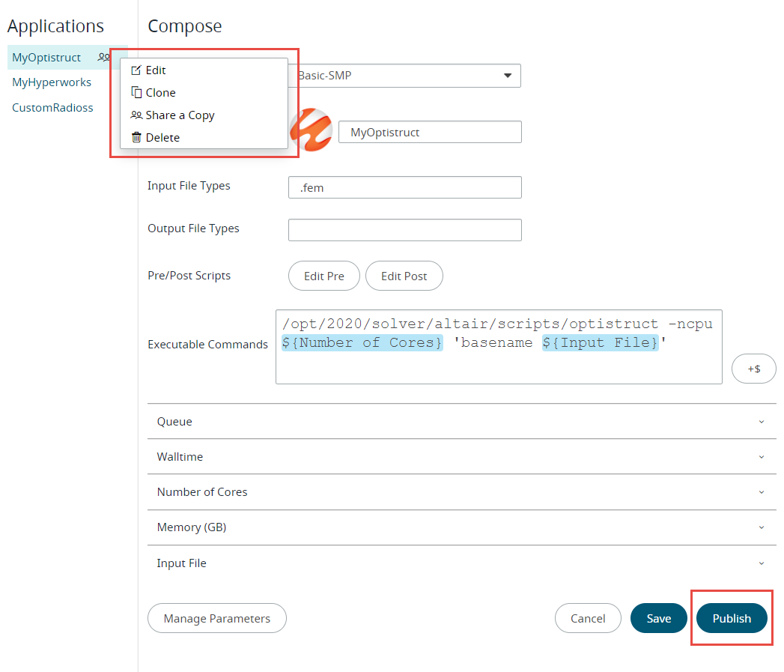
Task: Focus the application name field MyOptistruct
Action: pyautogui.click(x=430, y=132)
